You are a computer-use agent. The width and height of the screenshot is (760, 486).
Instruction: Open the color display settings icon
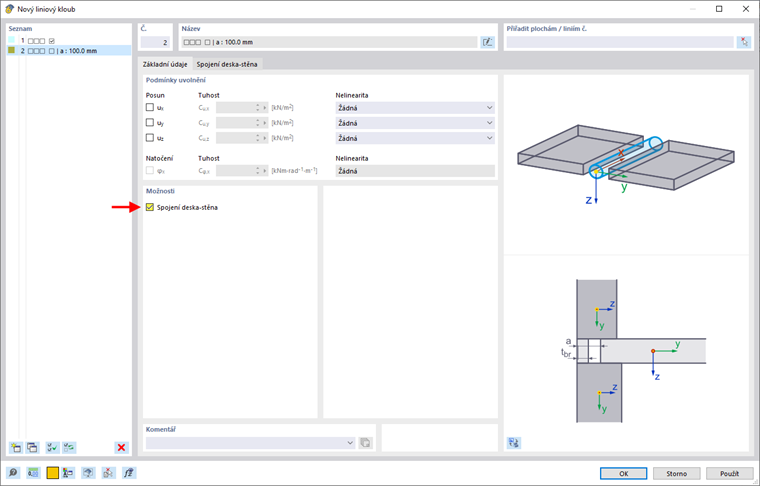pyautogui.click(x=68, y=473)
